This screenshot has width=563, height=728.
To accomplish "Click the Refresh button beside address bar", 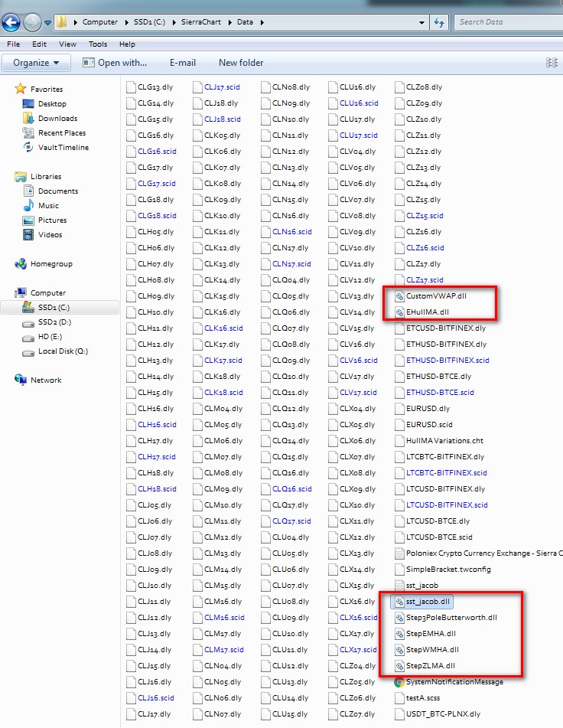I will pyautogui.click(x=439, y=22).
